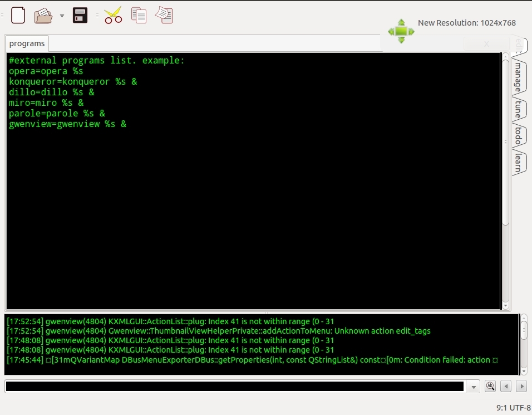Focus the black find input field
The image size is (532, 415).
pyautogui.click(x=235, y=387)
